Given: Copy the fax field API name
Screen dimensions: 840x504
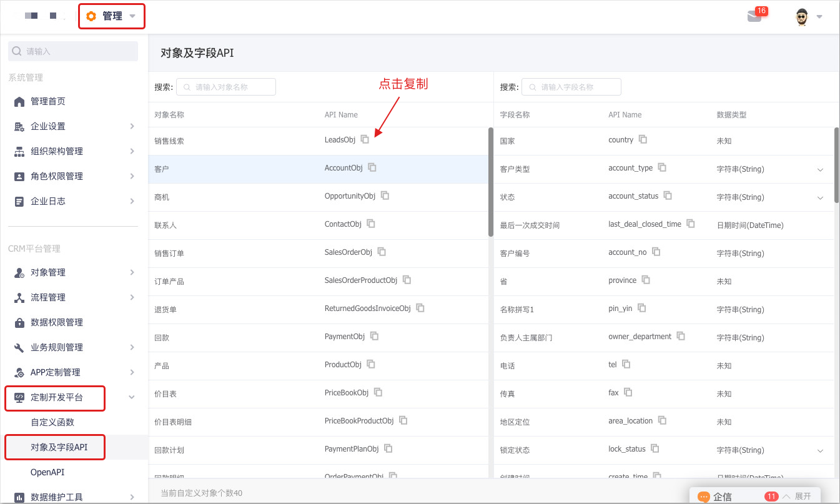Looking at the screenshot, I should click(629, 392).
